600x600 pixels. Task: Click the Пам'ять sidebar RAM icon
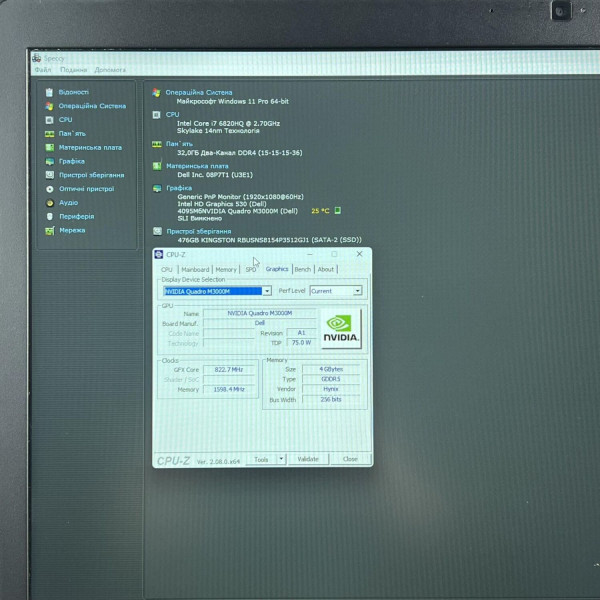[49, 134]
